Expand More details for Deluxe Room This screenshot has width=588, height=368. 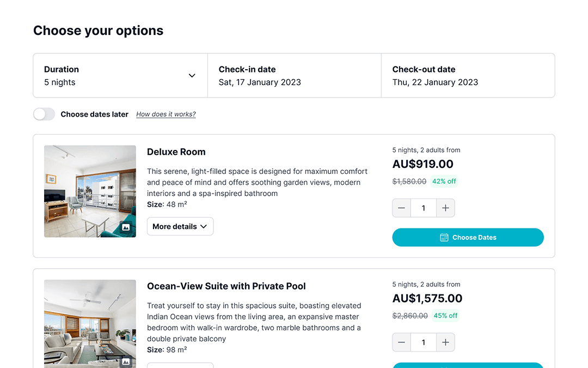click(x=180, y=226)
